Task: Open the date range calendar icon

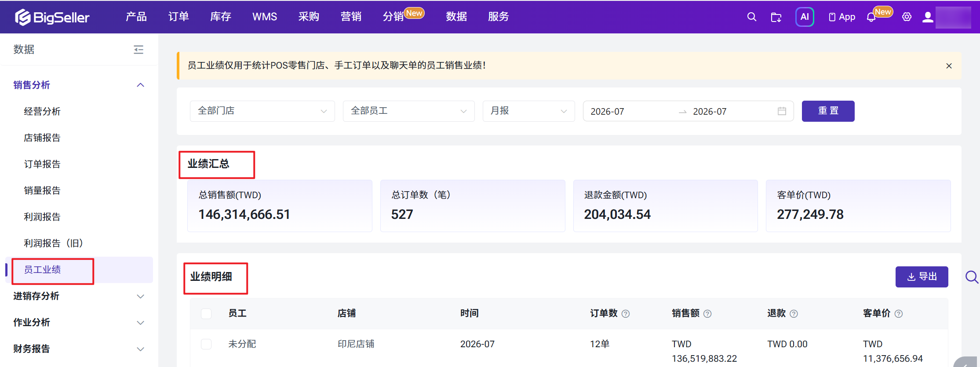Action: point(782,111)
